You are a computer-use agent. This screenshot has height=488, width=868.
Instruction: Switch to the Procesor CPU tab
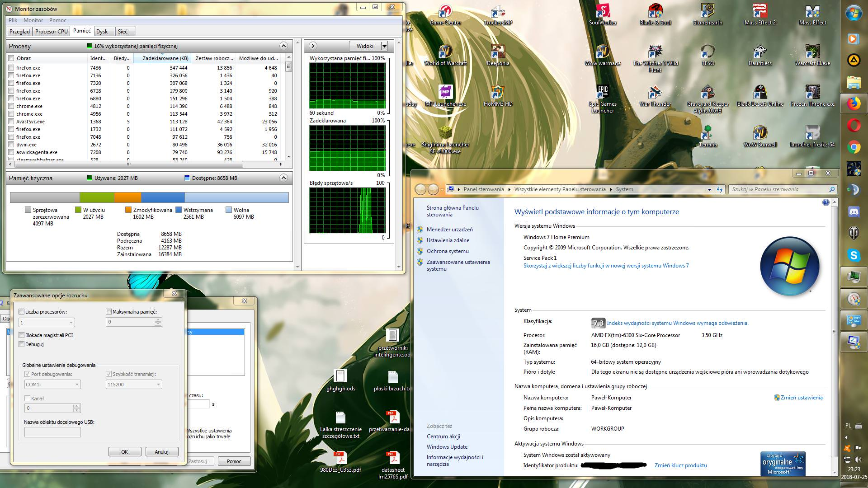click(x=52, y=32)
